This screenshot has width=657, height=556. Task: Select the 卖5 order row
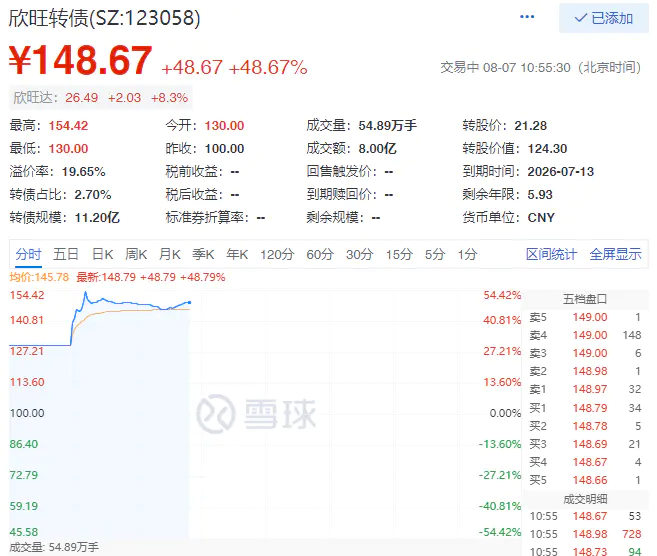[585, 317]
